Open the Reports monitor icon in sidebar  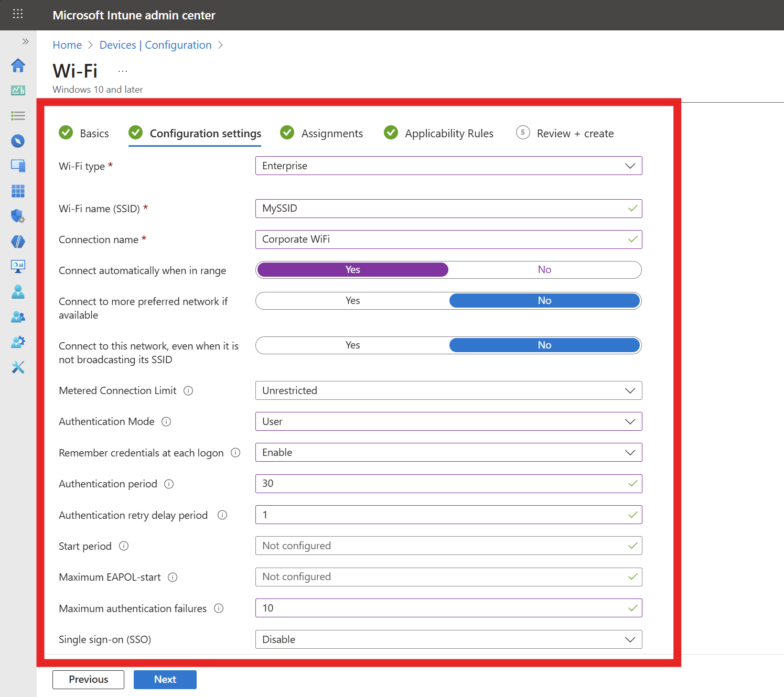(18, 266)
